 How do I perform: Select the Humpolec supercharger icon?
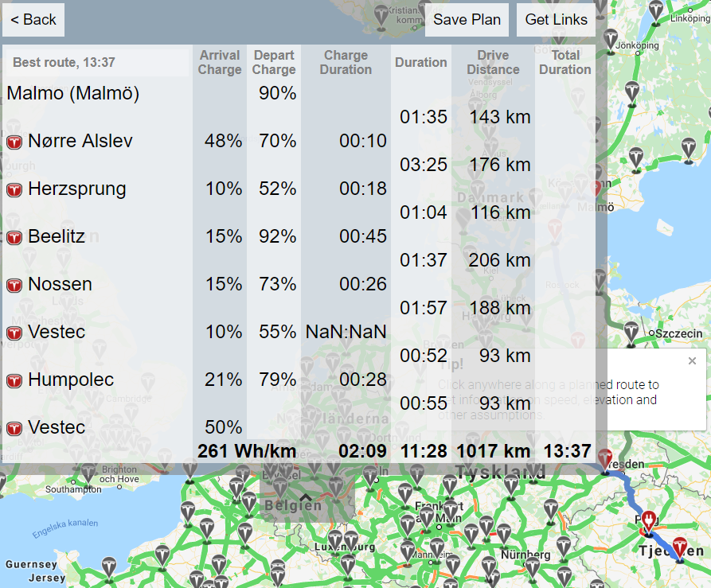coord(14,380)
